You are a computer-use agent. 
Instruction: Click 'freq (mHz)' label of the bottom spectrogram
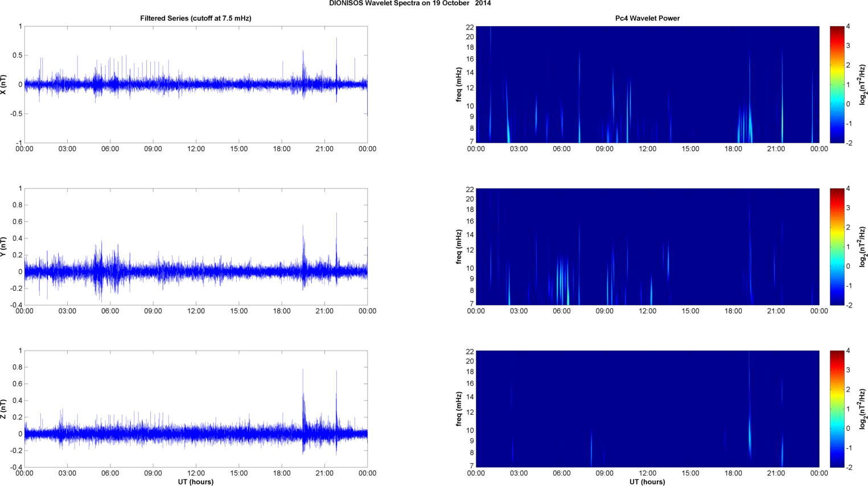[x=459, y=409]
